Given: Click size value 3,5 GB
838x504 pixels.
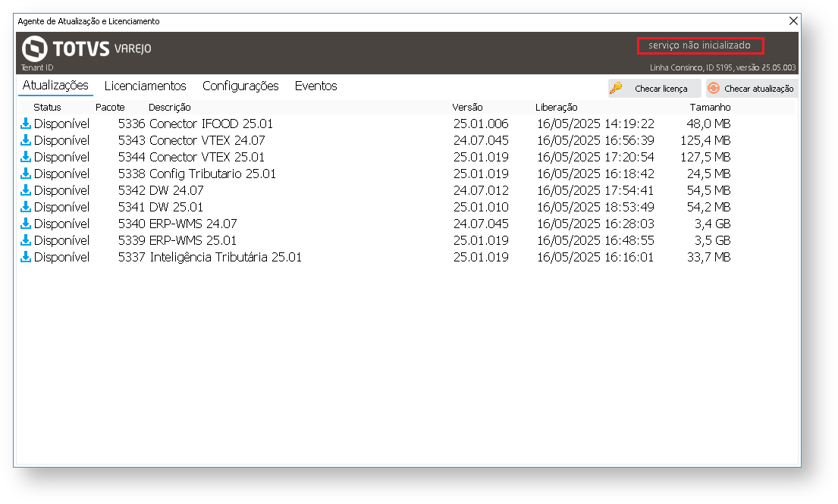Looking at the screenshot, I should (x=712, y=240).
